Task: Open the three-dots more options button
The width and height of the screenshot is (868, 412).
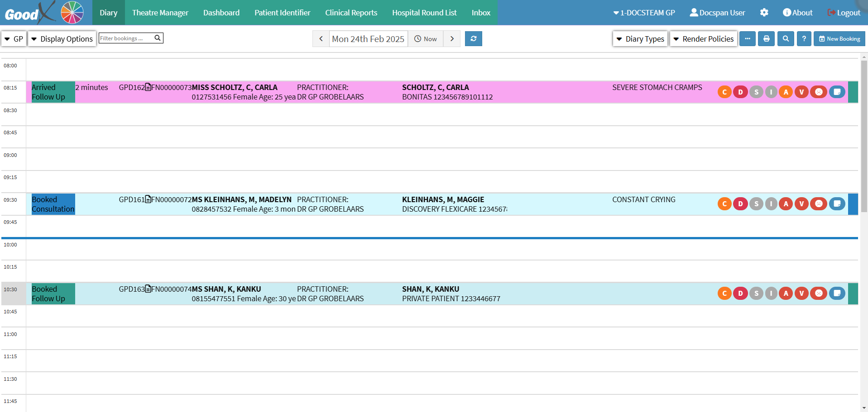Action: pyautogui.click(x=747, y=39)
